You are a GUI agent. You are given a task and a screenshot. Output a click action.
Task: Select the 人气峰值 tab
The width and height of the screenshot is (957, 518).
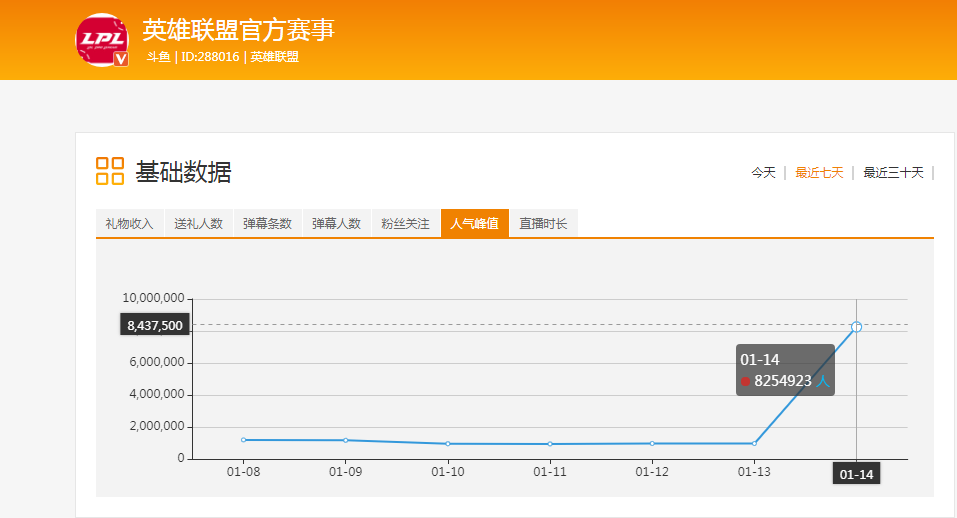coord(474,224)
